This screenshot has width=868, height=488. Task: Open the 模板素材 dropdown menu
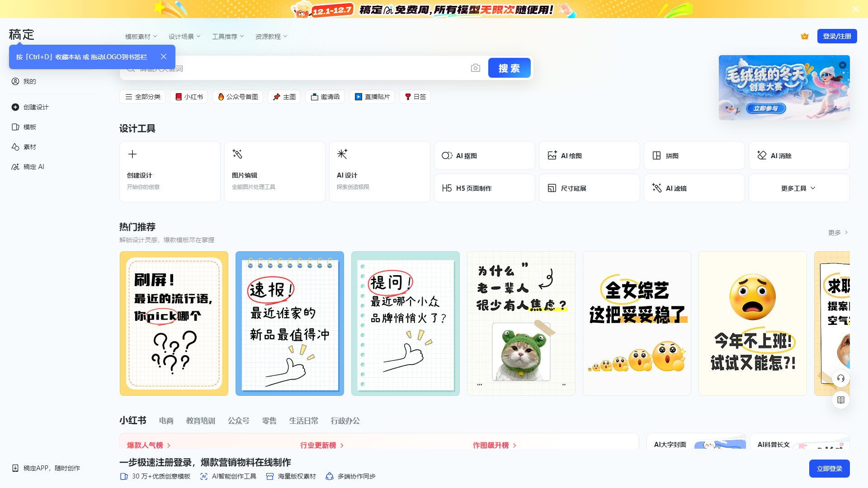[139, 36]
